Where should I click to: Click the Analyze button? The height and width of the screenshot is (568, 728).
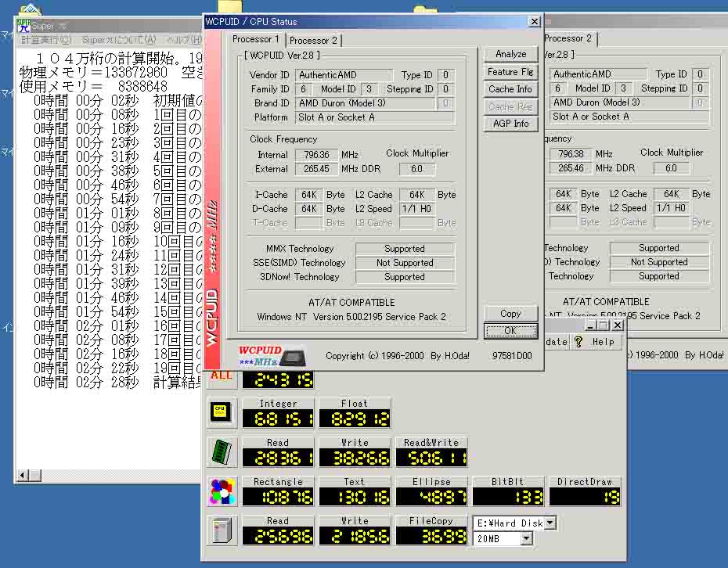pyautogui.click(x=510, y=54)
